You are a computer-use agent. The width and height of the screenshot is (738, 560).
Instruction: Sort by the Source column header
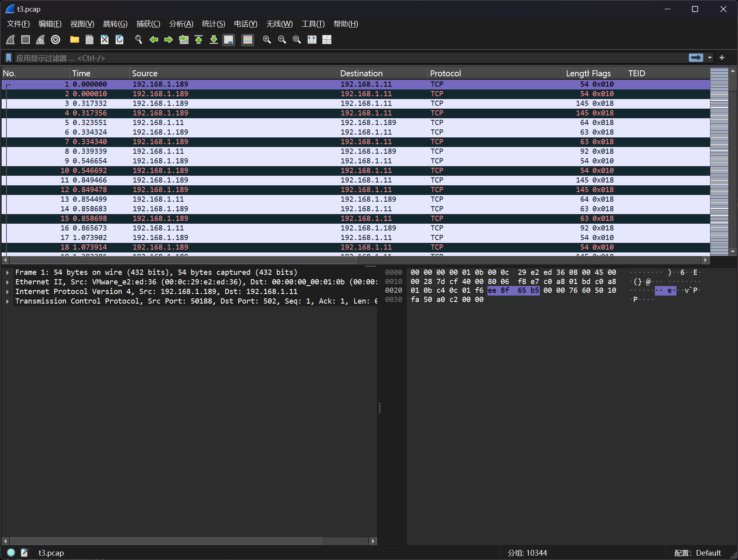(x=234, y=73)
